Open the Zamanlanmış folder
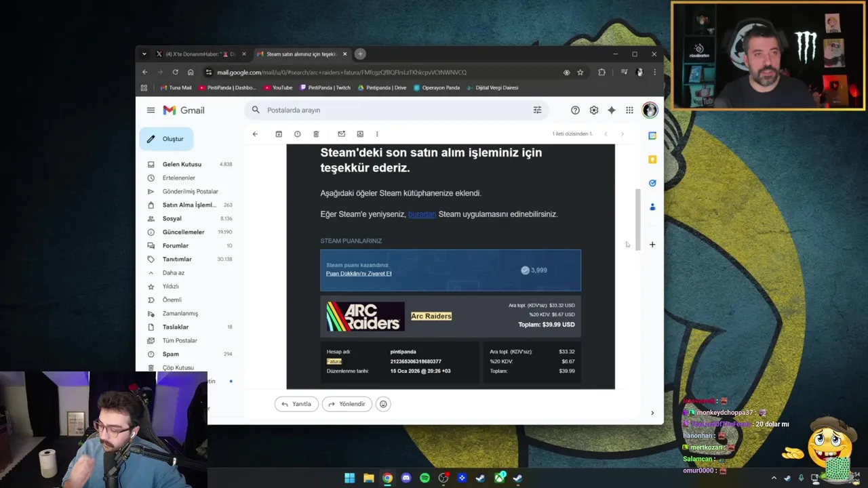Viewport: 868px width, 488px height. coord(180,313)
